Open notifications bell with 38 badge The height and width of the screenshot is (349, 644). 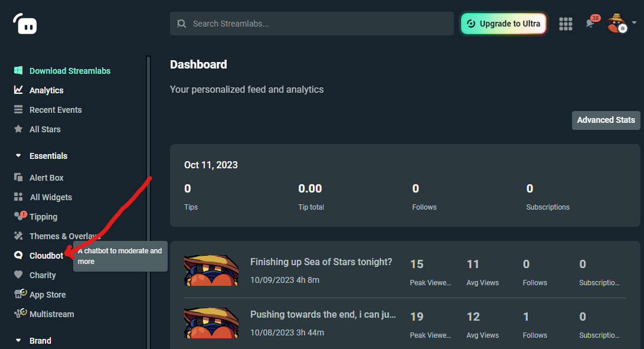coord(591,22)
